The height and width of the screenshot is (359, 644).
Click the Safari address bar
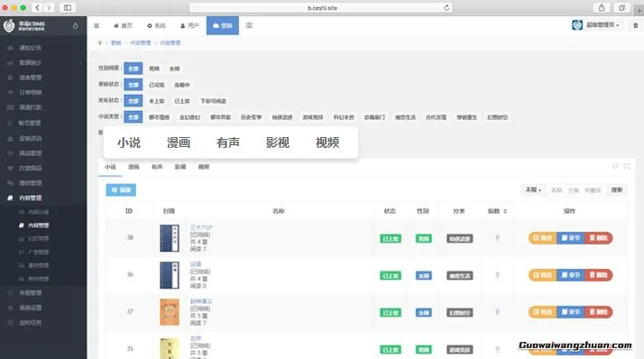tap(321, 8)
